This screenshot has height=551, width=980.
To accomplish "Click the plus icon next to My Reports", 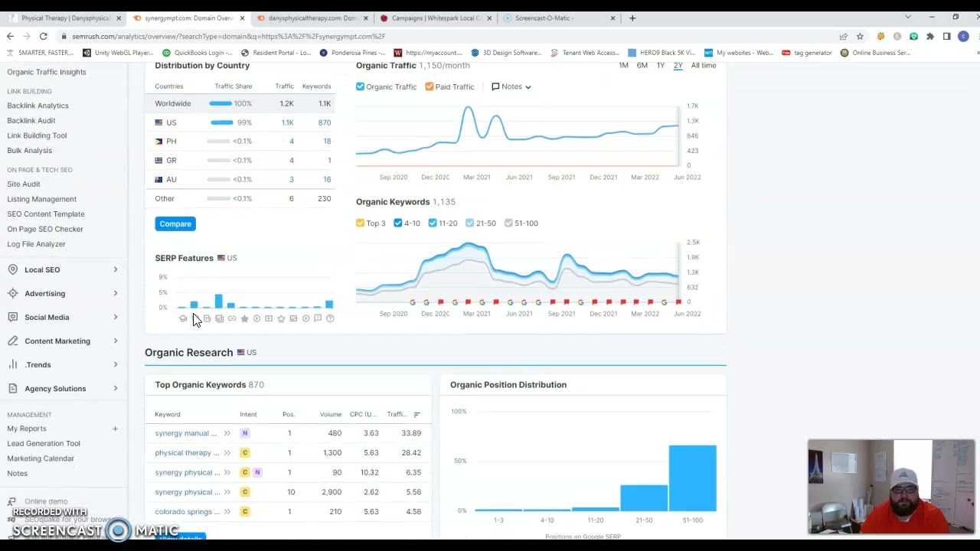I will tap(115, 429).
